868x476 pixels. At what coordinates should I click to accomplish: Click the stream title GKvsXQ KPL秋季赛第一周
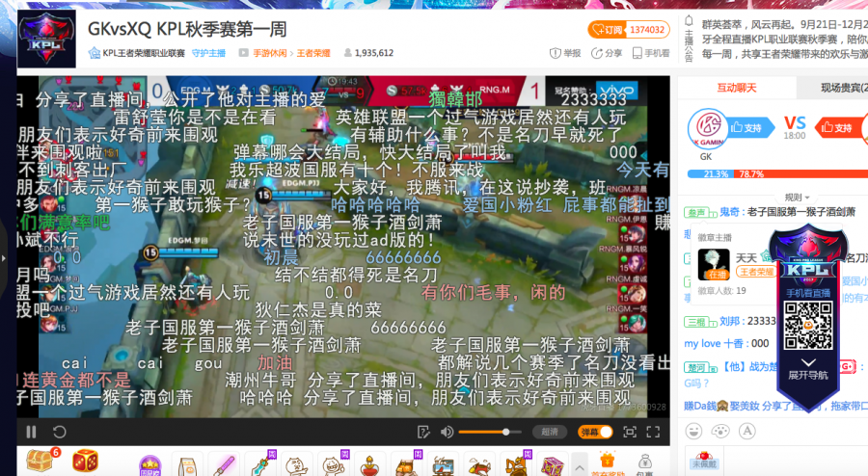(187, 29)
